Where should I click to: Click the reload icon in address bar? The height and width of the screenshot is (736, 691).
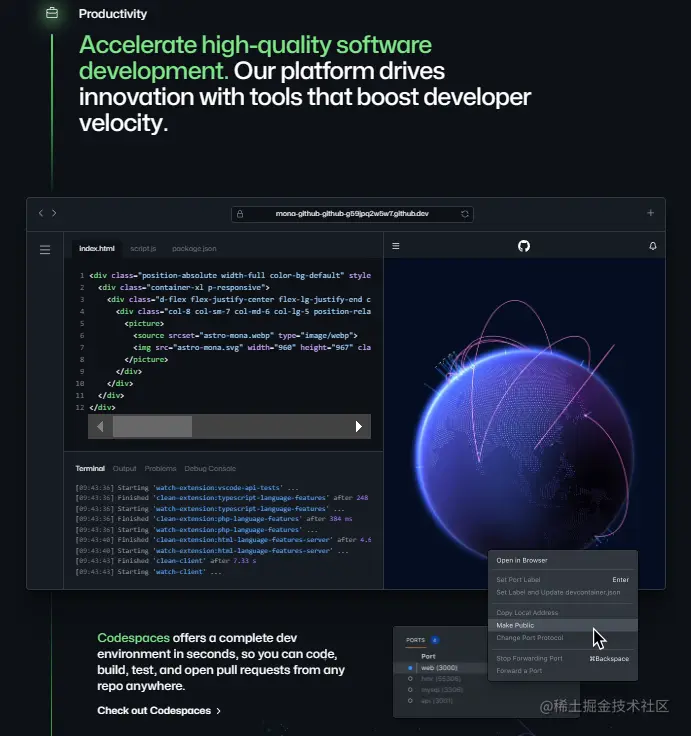(465, 214)
